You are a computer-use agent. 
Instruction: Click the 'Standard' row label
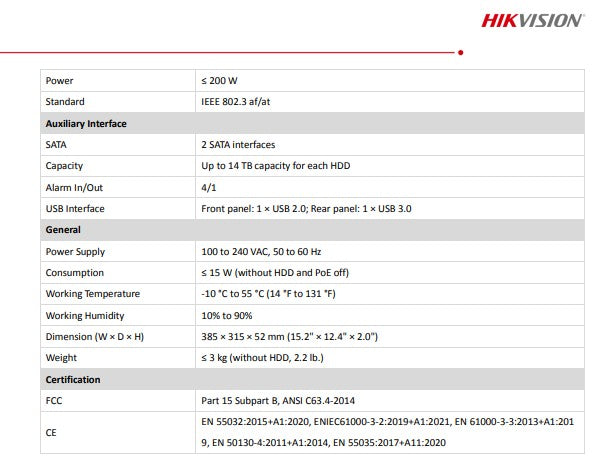65,102
